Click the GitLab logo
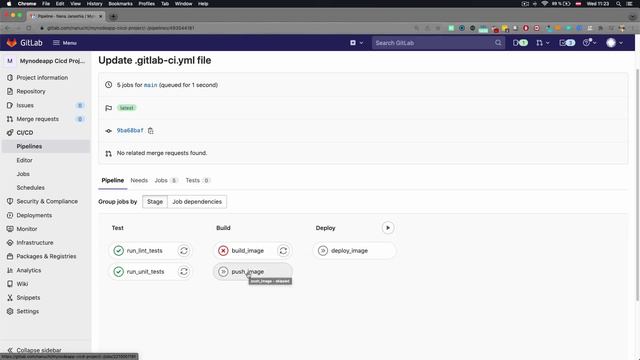This screenshot has width=640, height=360. click(x=24, y=43)
